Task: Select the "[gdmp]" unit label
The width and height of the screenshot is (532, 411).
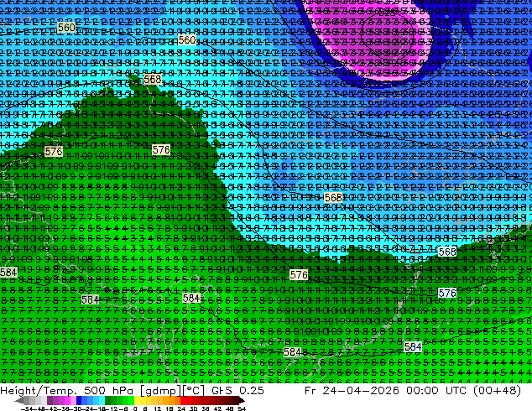Action: [x=161, y=391]
